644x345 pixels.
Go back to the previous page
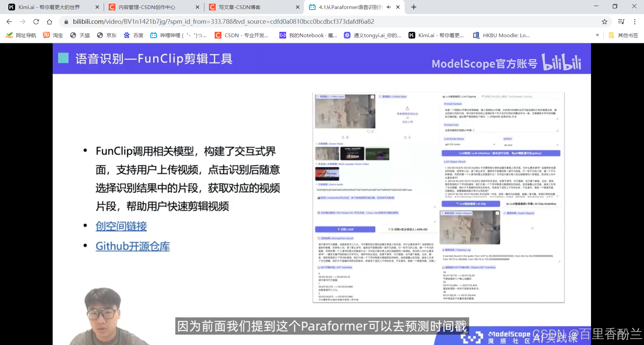pos(9,22)
